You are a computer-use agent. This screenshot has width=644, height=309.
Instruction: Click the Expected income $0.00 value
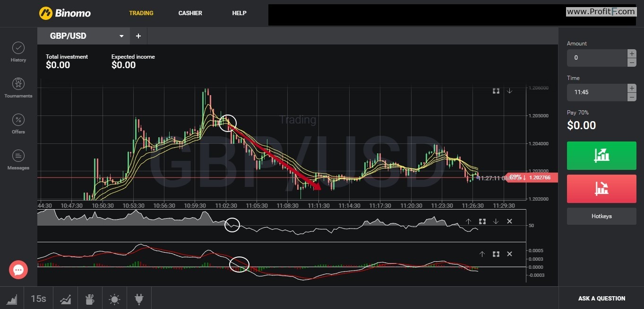coord(124,65)
